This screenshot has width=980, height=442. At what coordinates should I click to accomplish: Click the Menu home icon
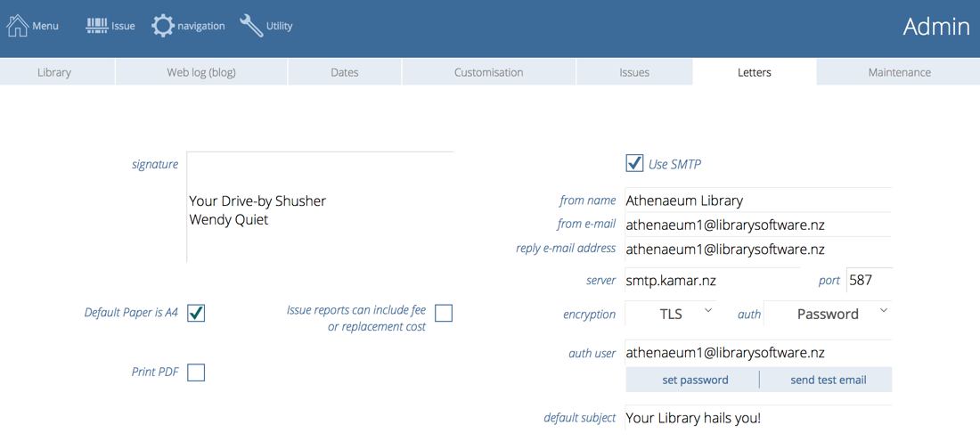pyautogui.click(x=18, y=26)
